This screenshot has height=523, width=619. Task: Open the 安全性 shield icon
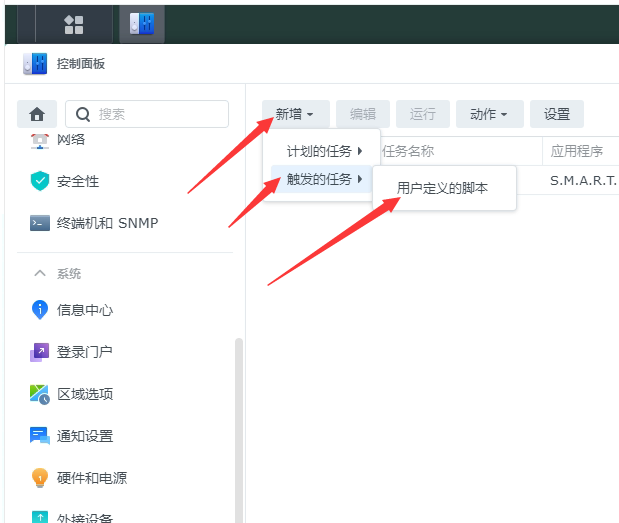(x=40, y=181)
